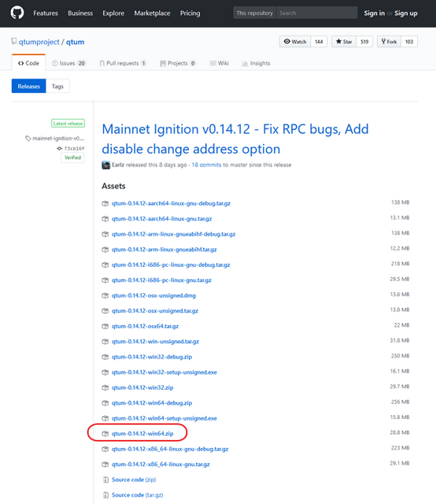Open the Business menu item
Image resolution: width=436 pixels, height=504 pixels.
click(x=80, y=13)
